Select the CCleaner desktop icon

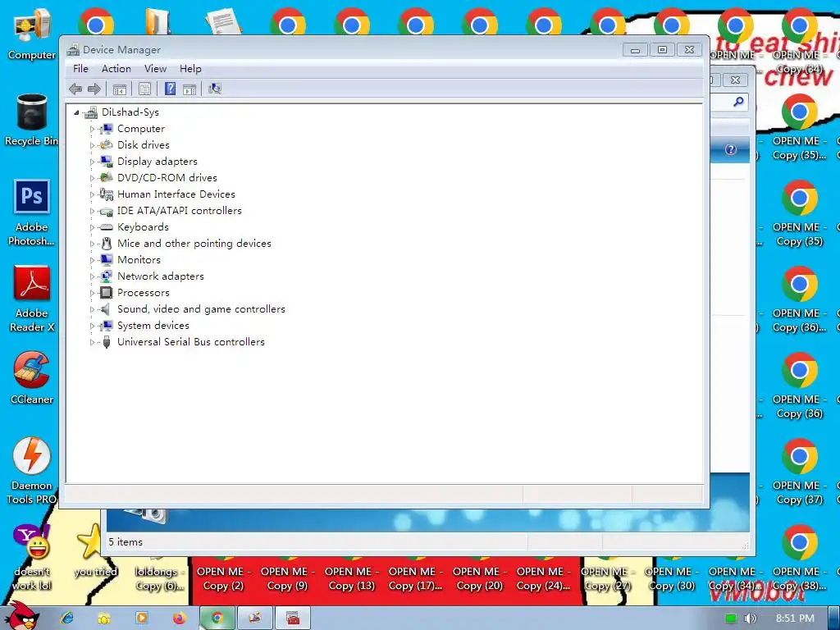[32, 378]
